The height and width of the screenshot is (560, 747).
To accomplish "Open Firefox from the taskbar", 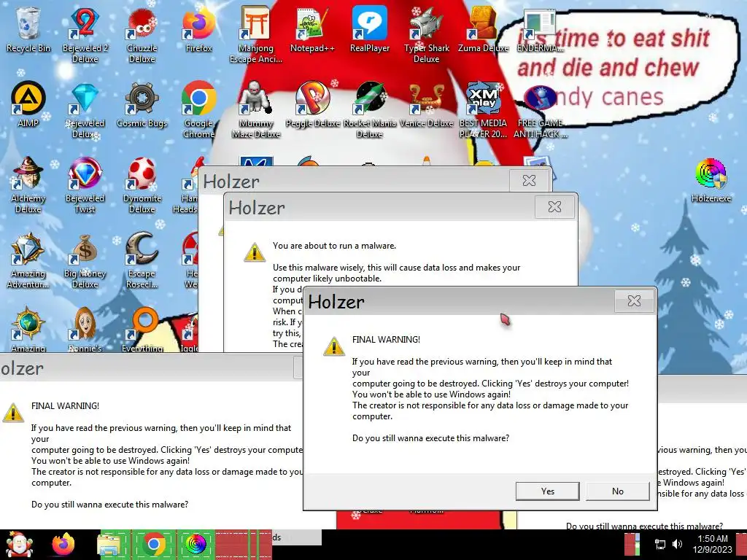I will coord(63,544).
